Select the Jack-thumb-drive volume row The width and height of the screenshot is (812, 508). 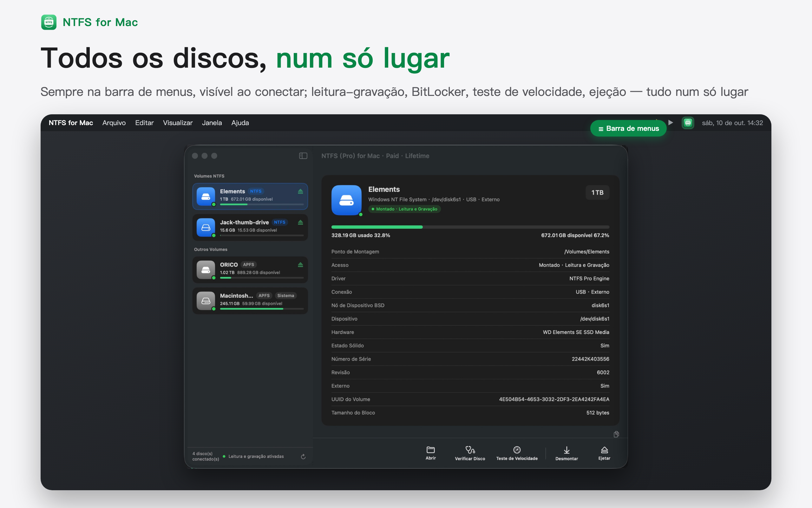pyautogui.click(x=250, y=227)
